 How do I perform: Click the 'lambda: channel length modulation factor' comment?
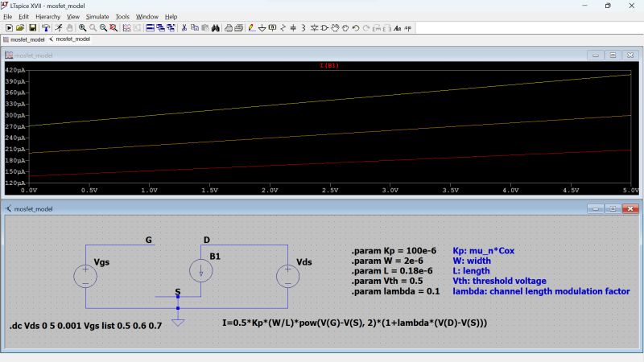pos(541,291)
